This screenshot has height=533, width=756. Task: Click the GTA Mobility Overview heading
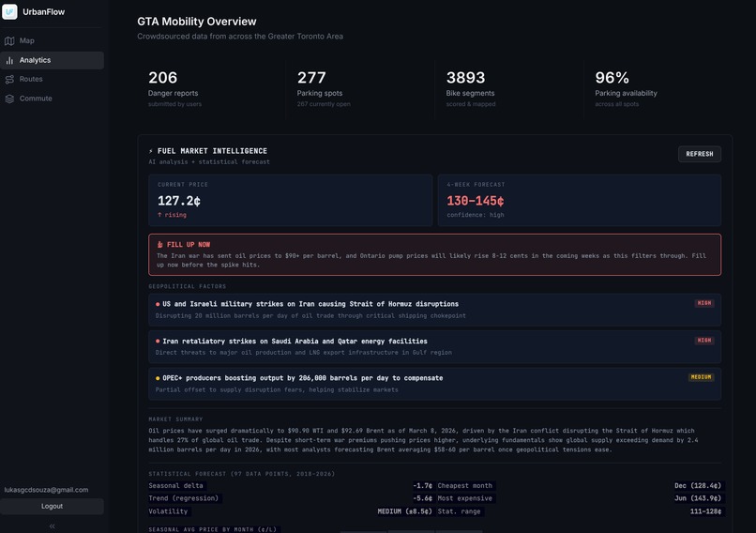tap(197, 22)
